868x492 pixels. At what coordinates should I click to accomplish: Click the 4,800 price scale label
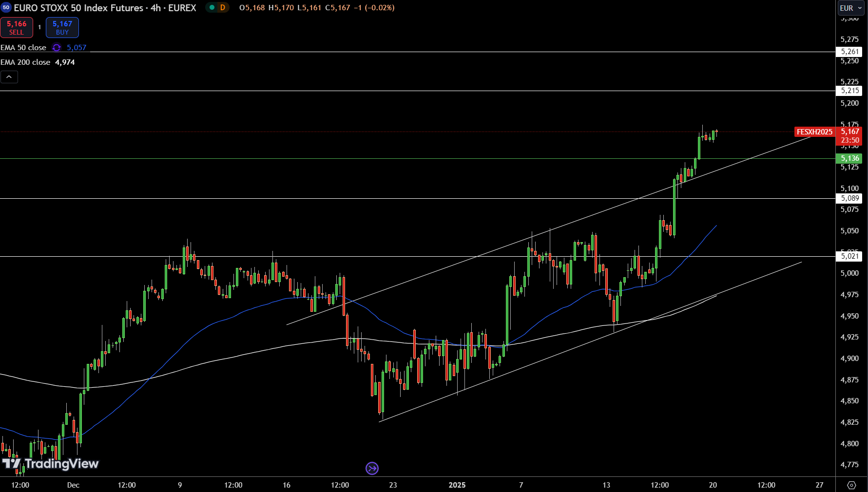[x=849, y=444]
